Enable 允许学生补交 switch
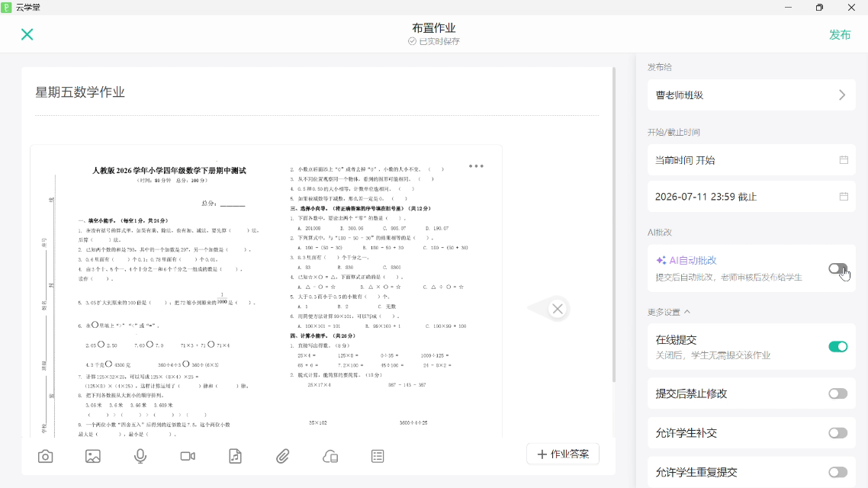This screenshot has height=488, width=868. [837, 432]
